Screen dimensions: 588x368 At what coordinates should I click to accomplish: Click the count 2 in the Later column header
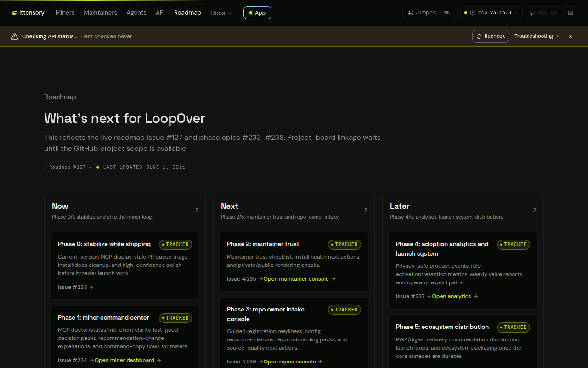pyautogui.click(x=535, y=210)
